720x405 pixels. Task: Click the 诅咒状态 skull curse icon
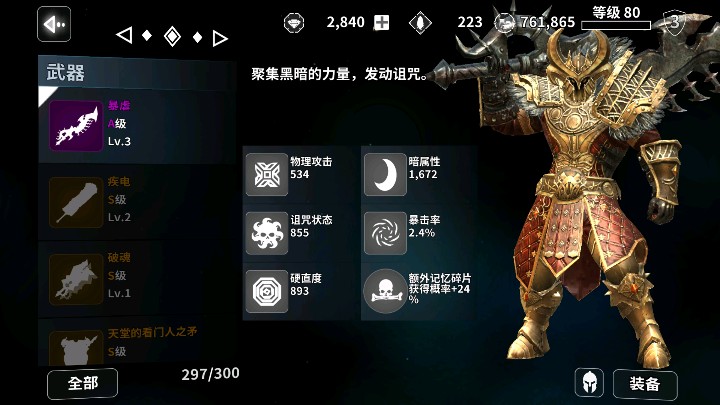[267, 233]
